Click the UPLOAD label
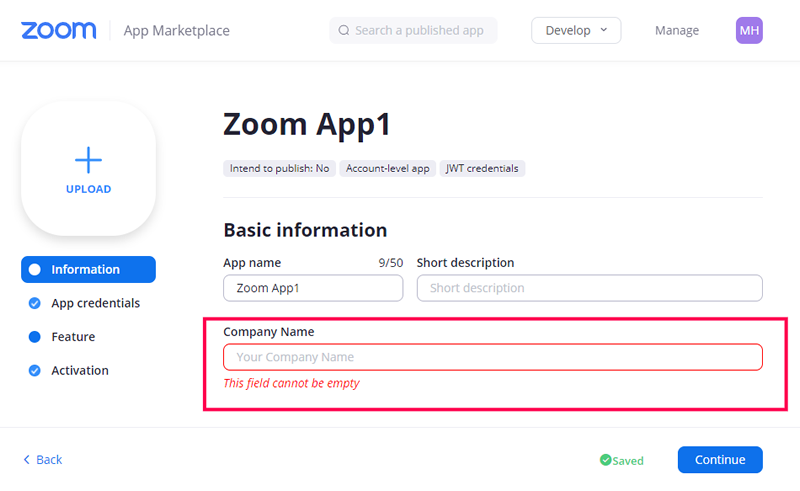 [x=88, y=189]
